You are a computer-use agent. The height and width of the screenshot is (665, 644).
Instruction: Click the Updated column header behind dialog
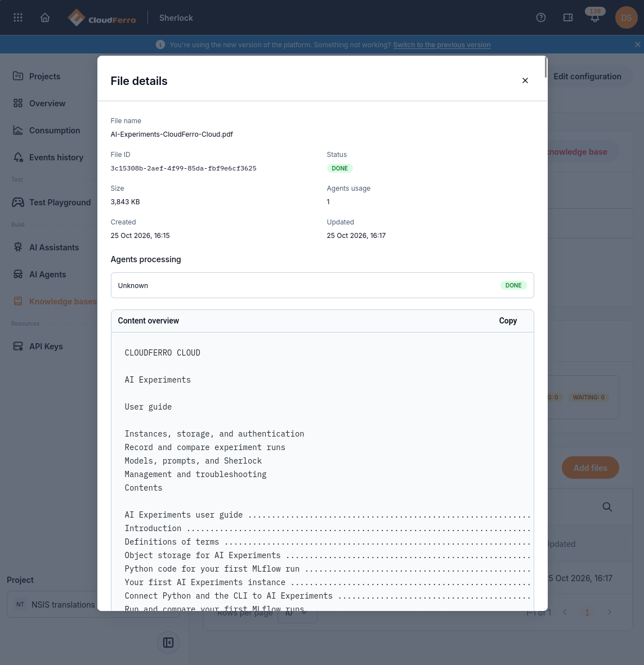[561, 543]
